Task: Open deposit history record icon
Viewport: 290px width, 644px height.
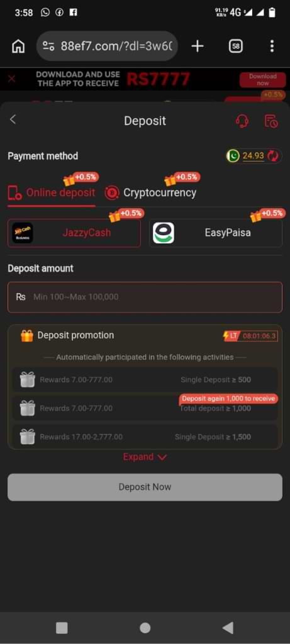Action: tap(270, 121)
